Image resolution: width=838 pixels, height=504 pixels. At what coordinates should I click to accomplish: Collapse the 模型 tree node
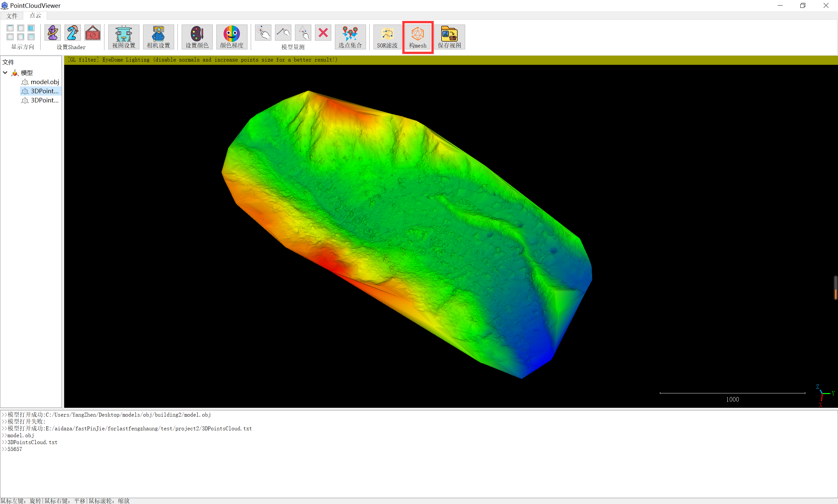point(6,73)
